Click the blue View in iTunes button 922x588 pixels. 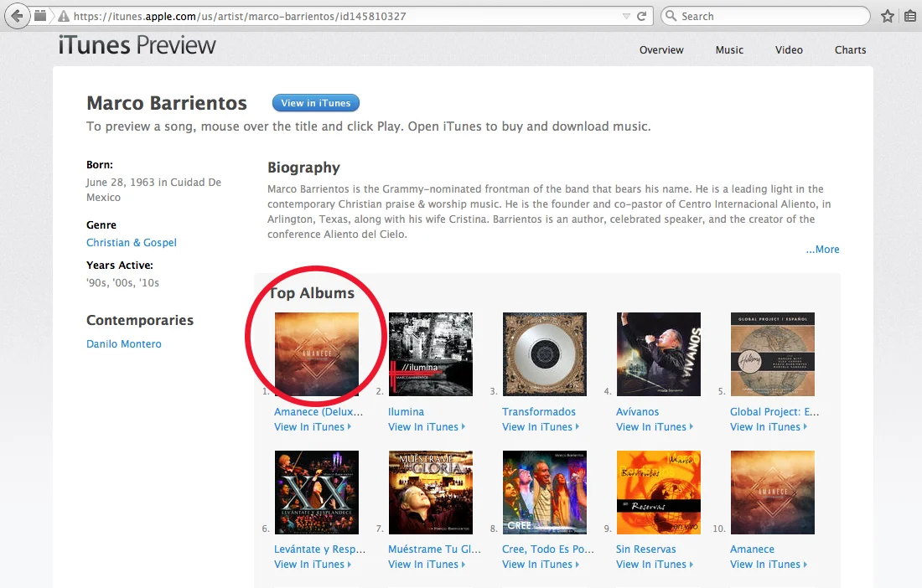[316, 103]
